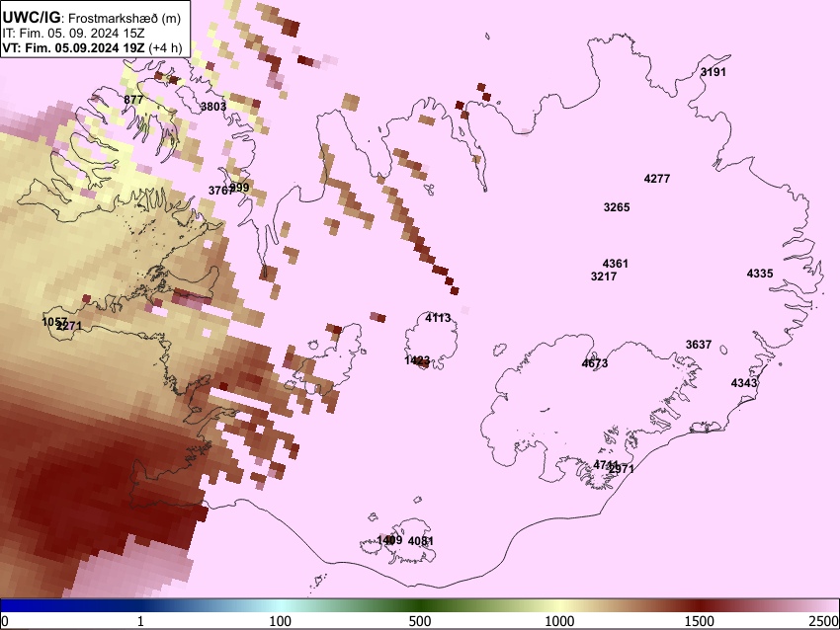The image size is (840, 630).
Task: Pick the dark red color above 1500
Action: click(700, 605)
